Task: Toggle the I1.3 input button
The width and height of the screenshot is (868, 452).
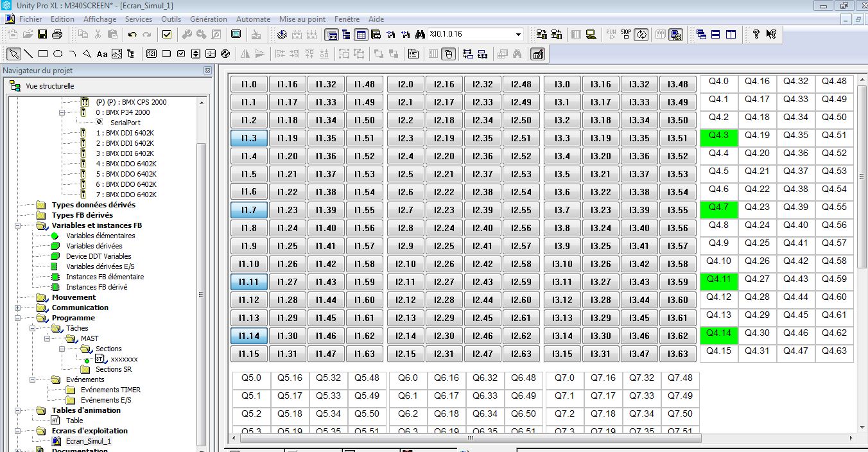Action: coord(248,138)
